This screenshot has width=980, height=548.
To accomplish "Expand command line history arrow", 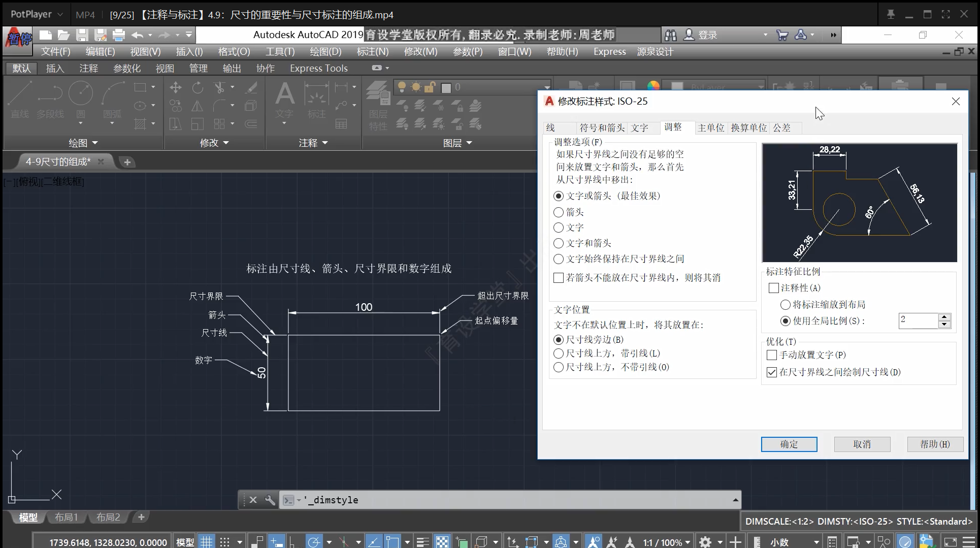I will [735, 500].
